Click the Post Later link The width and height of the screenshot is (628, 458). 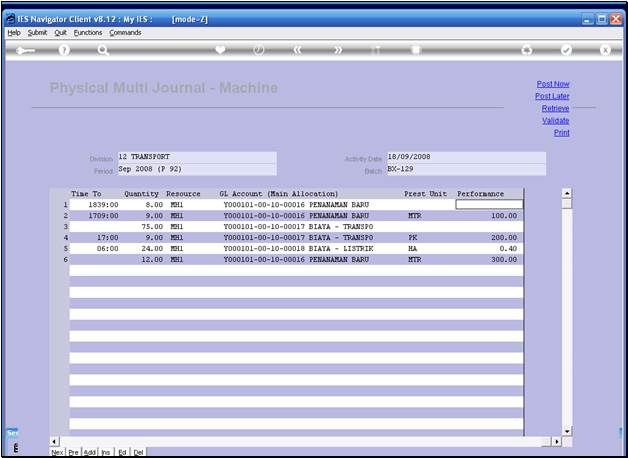[552, 96]
